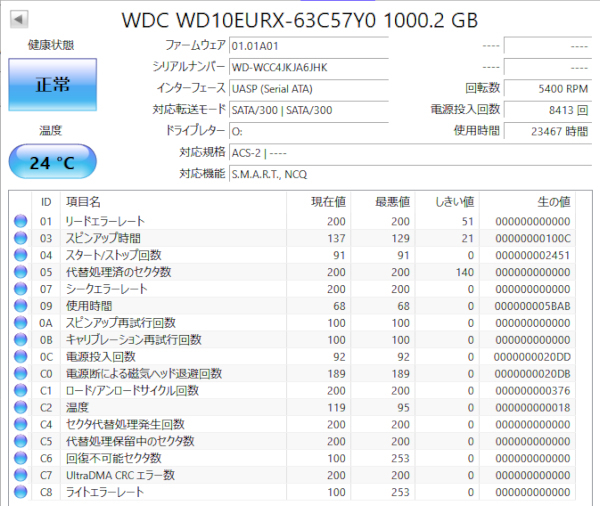Select the キャリブレーション再試行回数 row name

[x=134, y=340]
